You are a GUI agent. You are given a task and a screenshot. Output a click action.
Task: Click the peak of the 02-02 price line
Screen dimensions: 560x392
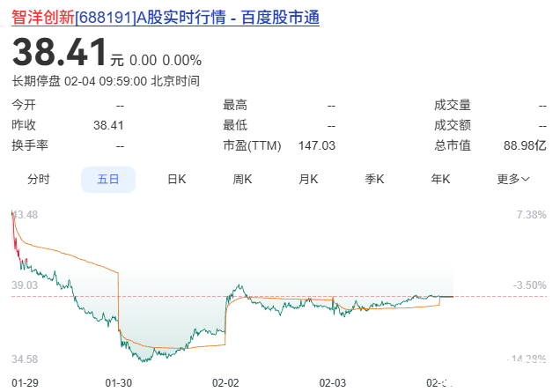240,285
